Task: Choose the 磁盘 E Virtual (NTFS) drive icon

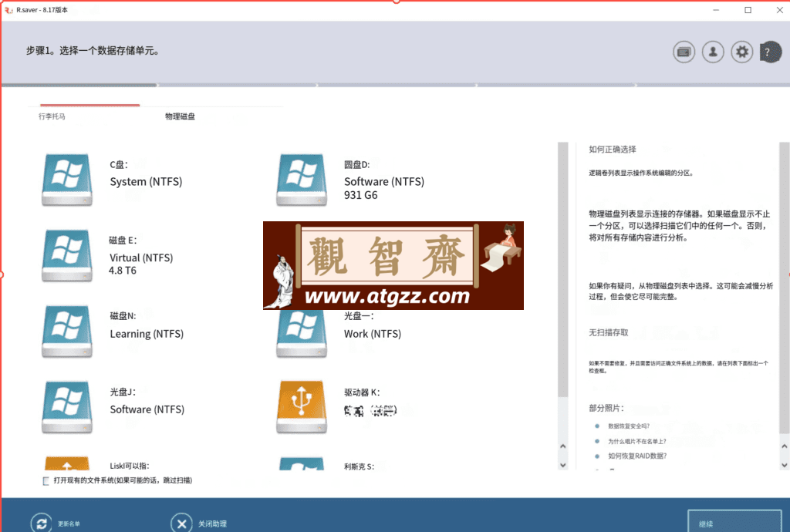Action: click(67, 256)
